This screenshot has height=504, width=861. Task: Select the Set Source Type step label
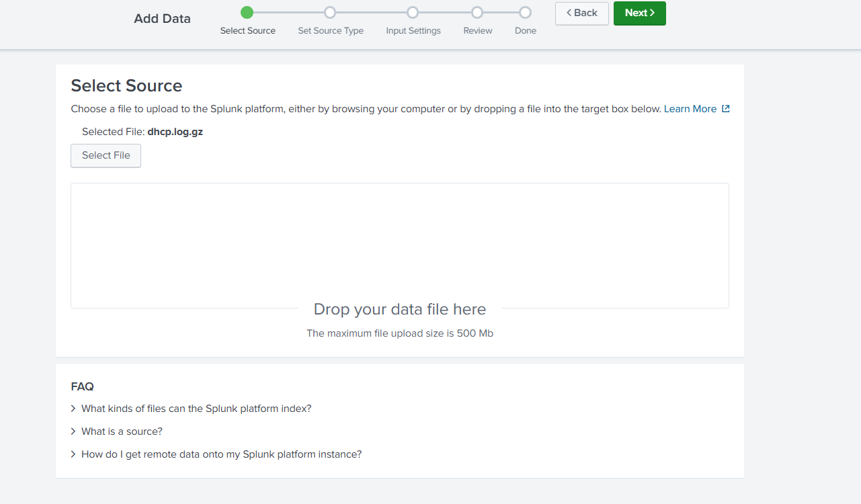coord(331,31)
